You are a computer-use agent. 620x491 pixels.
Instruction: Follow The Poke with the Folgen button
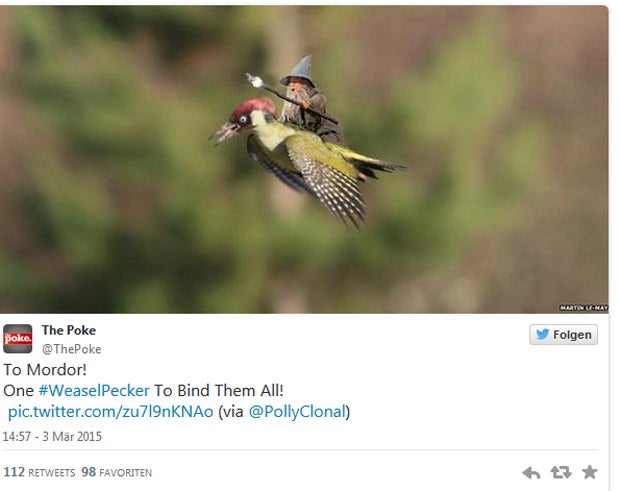(x=563, y=334)
